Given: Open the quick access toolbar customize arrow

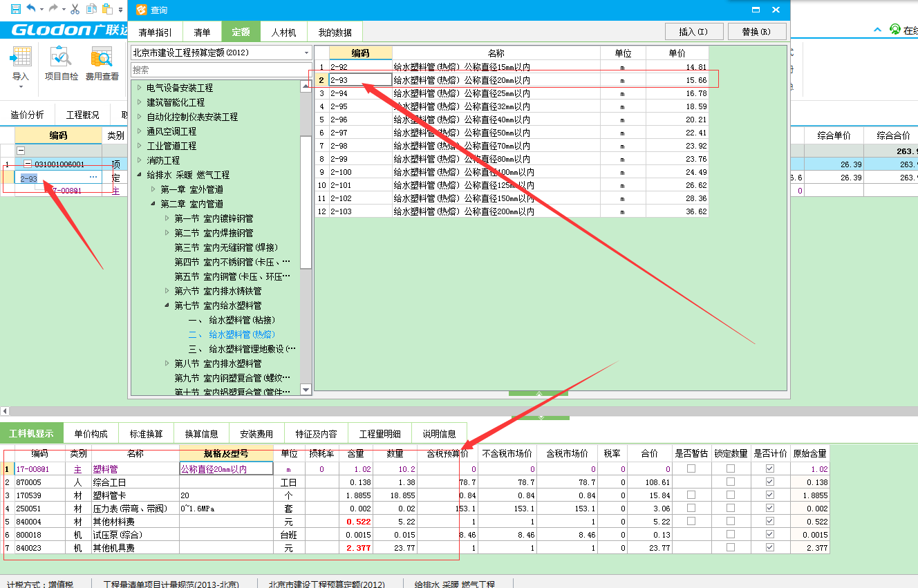Looking at the screenshot, I should [x=121, y=10].
